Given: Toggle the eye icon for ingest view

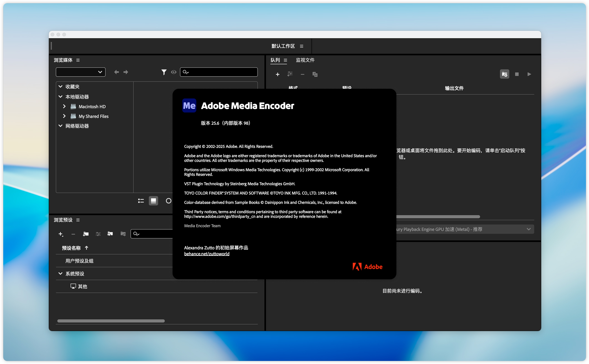Looking at the screenshot, I should click(174, 72).
